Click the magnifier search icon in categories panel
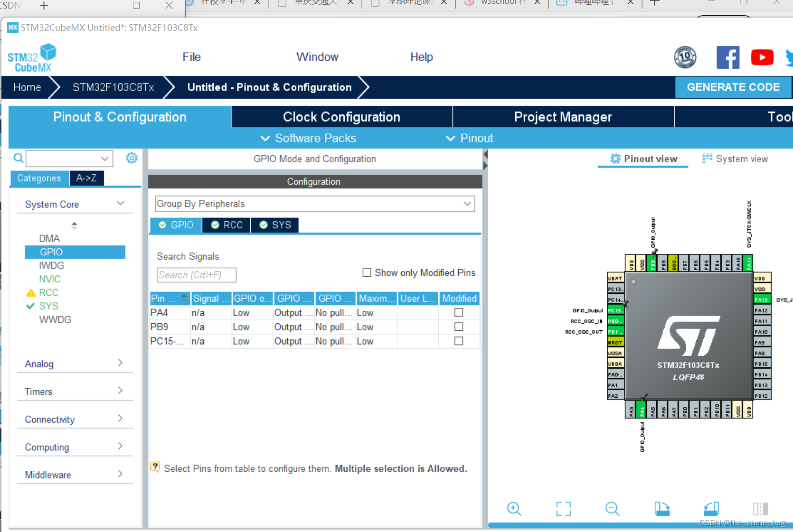Image resolution: width=793 pixels, height=532 pixels. tap(19, 158)
